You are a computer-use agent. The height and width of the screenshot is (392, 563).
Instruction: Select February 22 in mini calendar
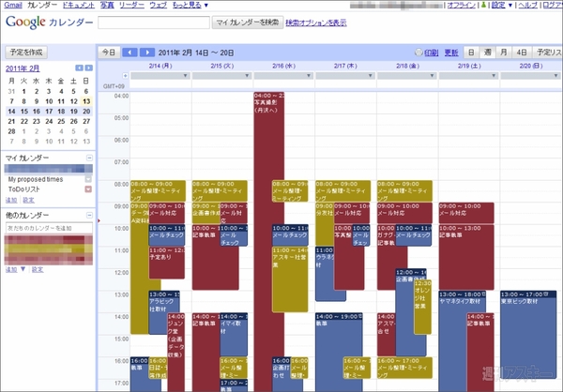pyautogui.click(x=24, y=121)
